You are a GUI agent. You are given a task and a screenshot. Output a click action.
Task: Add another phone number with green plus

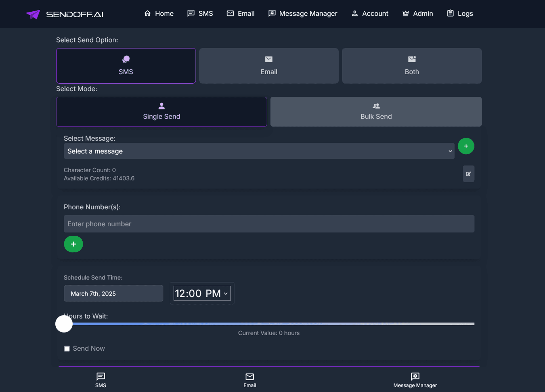pos(73,244)
